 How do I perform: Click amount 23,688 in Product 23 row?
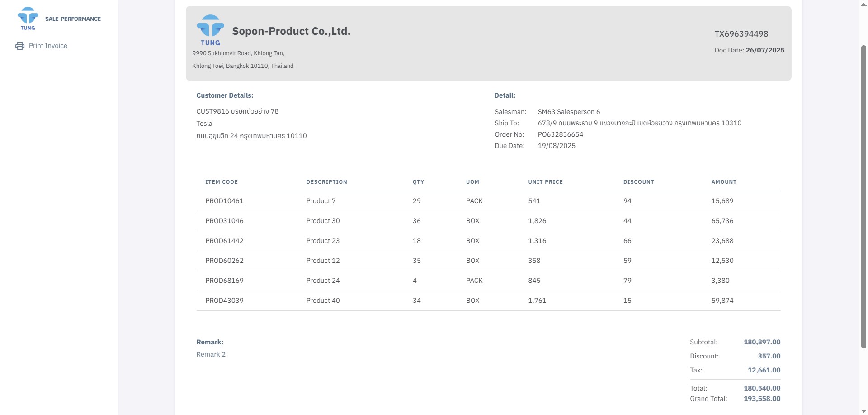[x=722, y=241]
